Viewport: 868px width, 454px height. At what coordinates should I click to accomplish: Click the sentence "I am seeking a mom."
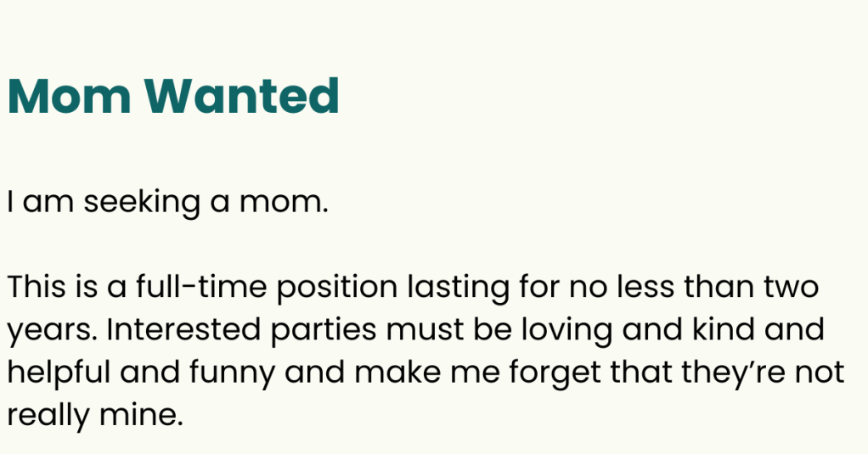[x=167, y=203]
